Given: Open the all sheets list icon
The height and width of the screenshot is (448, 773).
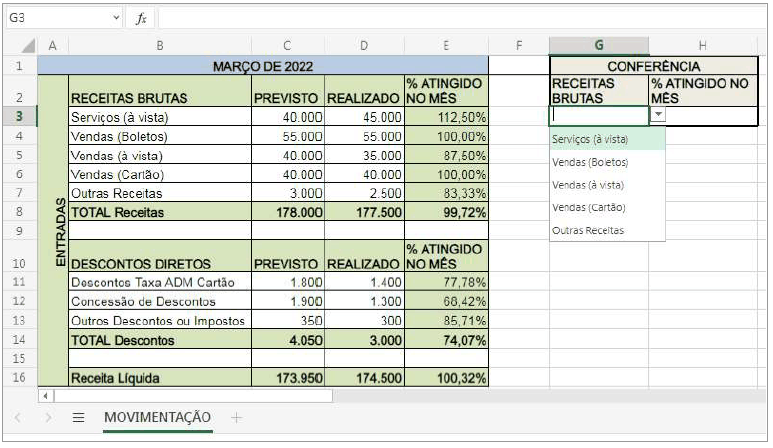Looking at the screenshot, I should (78, 418).
